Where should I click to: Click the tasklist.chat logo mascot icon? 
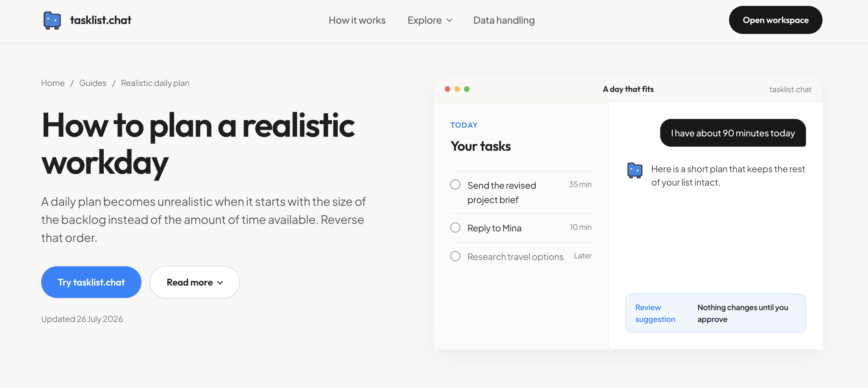coord(52,21)
